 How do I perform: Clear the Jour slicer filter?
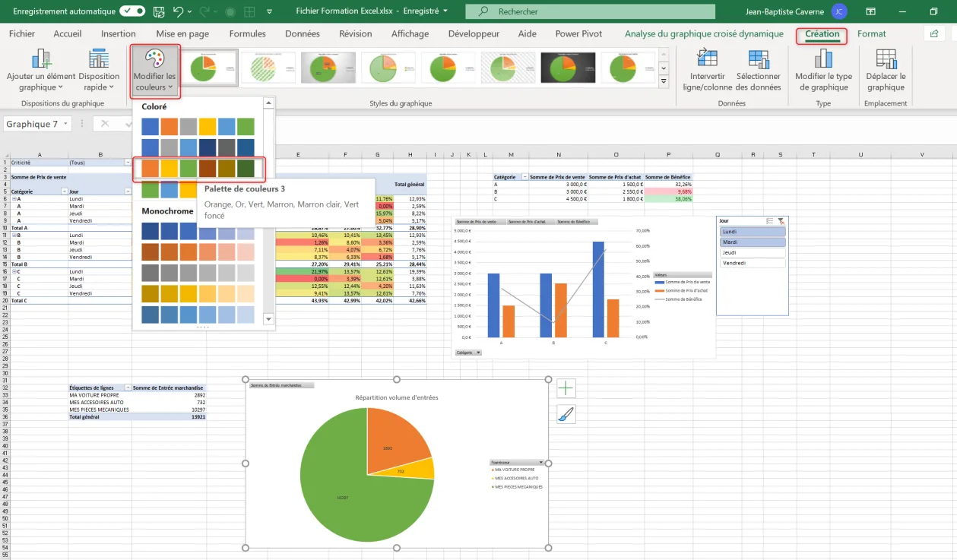(x=781, y=220)
